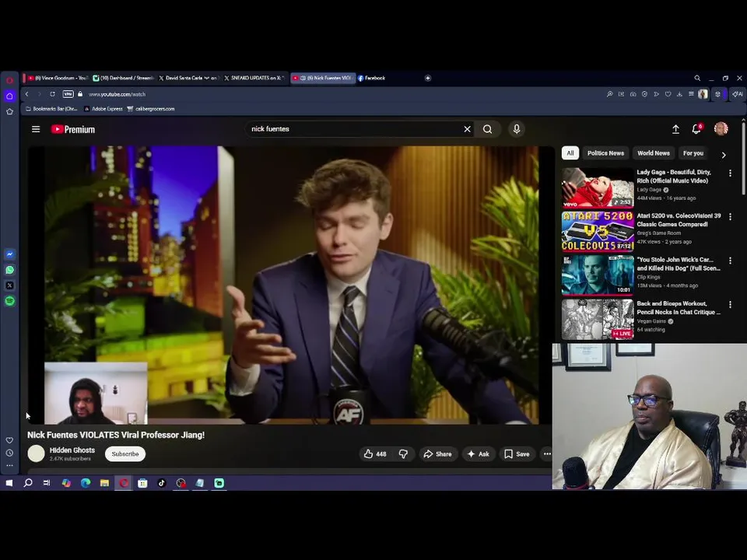747x560 pixels.
Task: Open calibergrocers.com bookmark
Action: (151, 109)
